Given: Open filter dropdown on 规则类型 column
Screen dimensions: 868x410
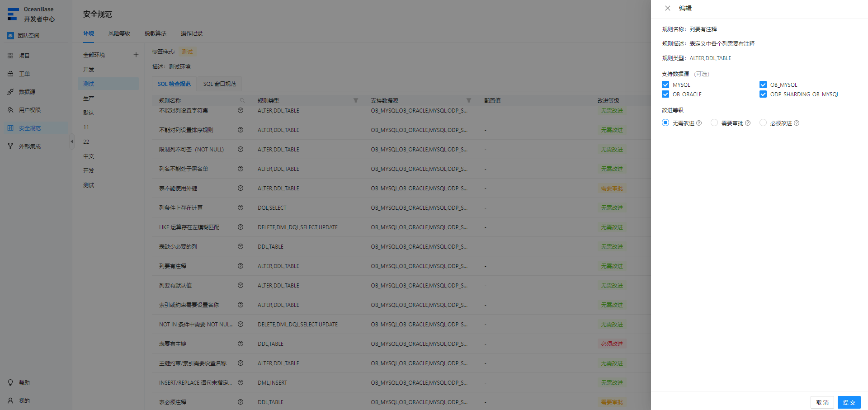Looking at the screenshot, I should click(x=356, y=100).
